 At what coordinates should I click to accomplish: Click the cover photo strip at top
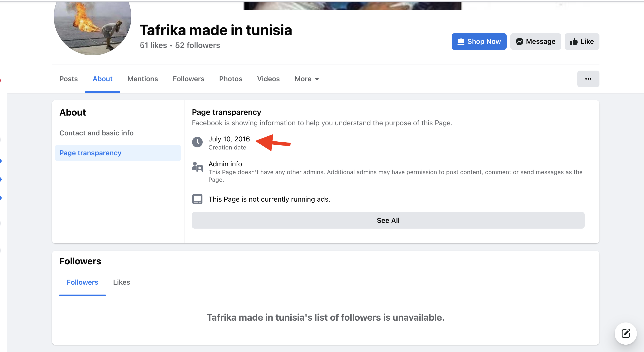pyautogui.click(x=352, y=5)
